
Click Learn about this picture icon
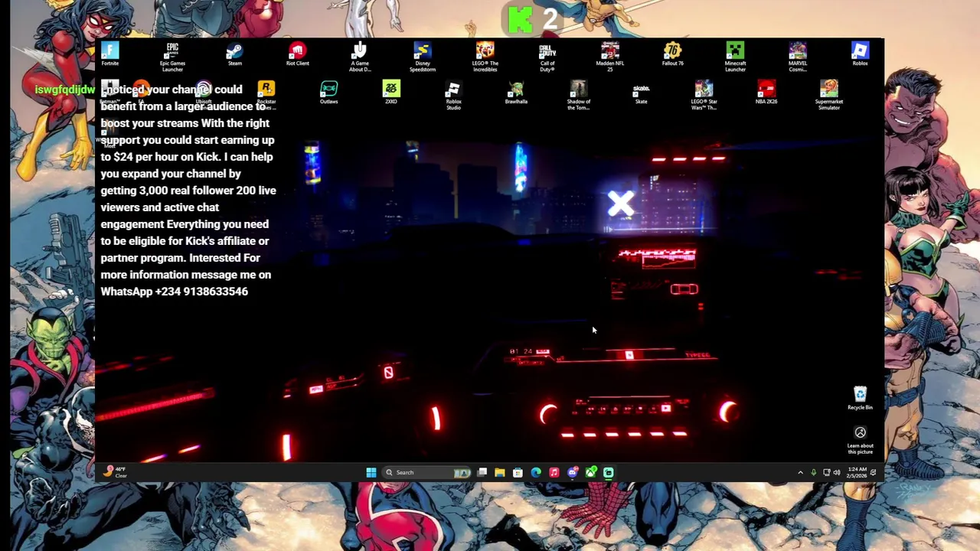pyautogui.click(x=860, y=440)
